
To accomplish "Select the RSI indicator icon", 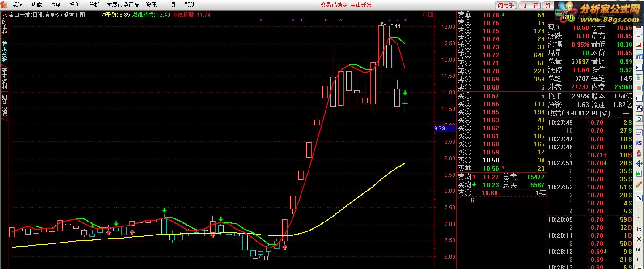I will coord(639,143).
